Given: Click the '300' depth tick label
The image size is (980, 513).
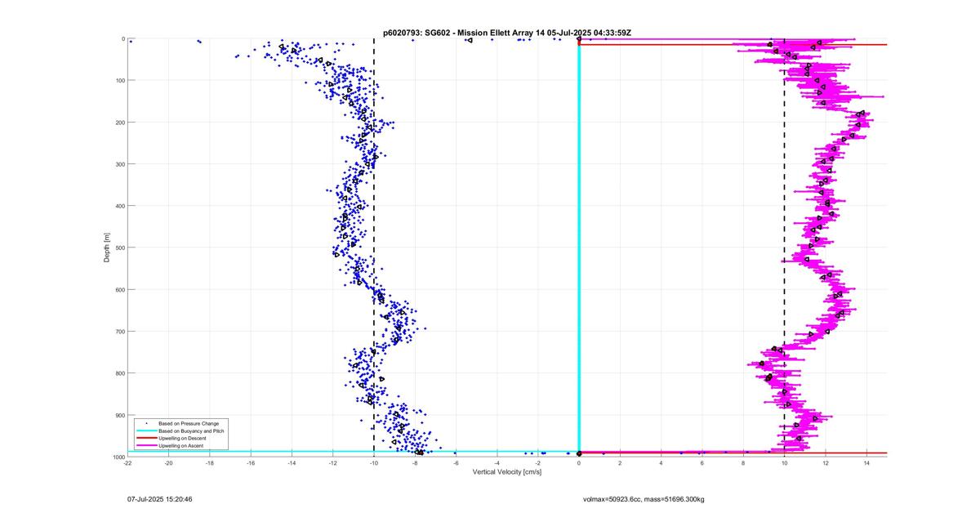Looking at the screenshot, I should [119, 164].
